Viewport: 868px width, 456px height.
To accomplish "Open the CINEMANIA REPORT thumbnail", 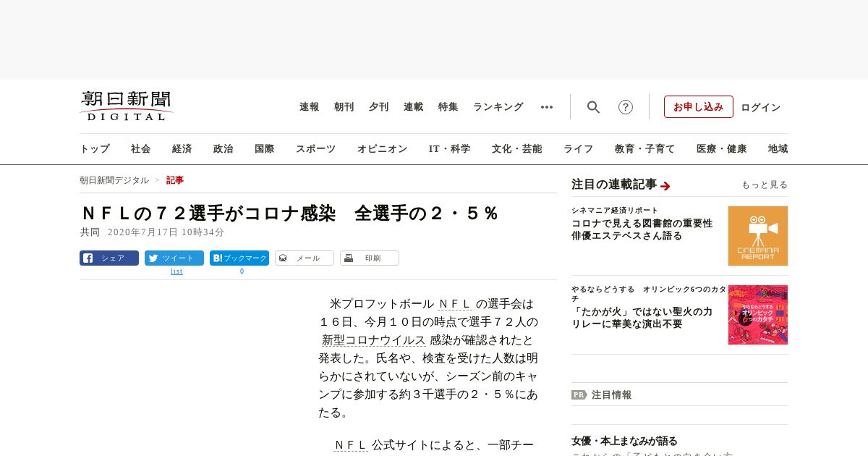I will (x=758, y=236).
